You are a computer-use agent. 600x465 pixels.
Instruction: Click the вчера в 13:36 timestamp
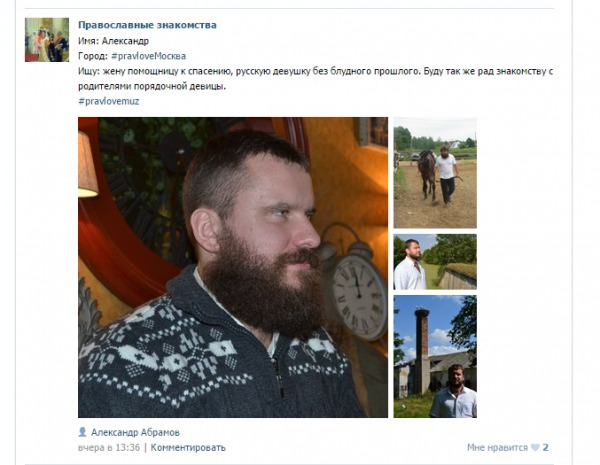109,447
